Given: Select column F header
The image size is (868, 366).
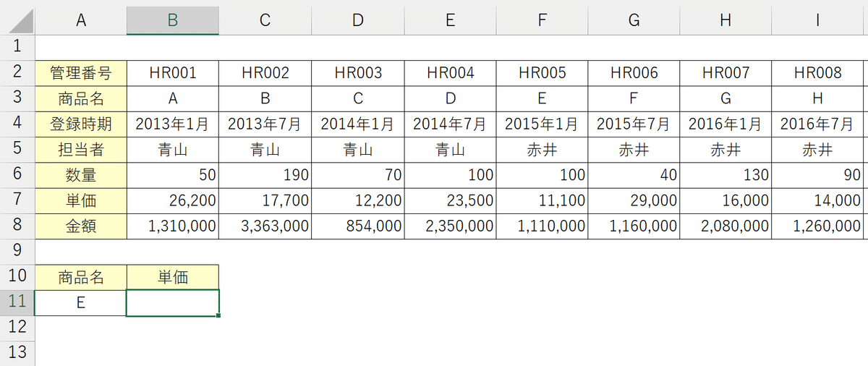Looking at the screenshot, I should pos(542,21).
